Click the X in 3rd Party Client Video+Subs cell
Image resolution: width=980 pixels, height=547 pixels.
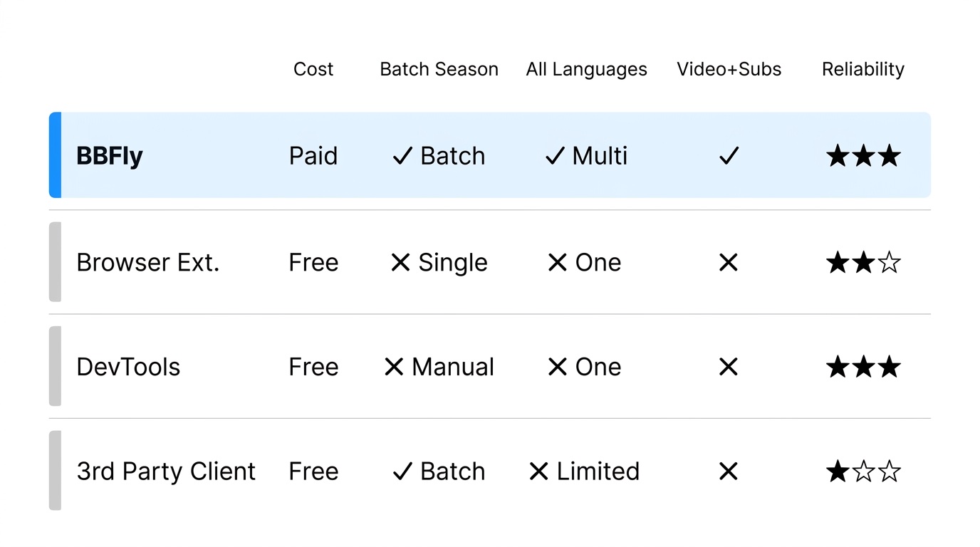pyautogui.click(x=729, y=472)
